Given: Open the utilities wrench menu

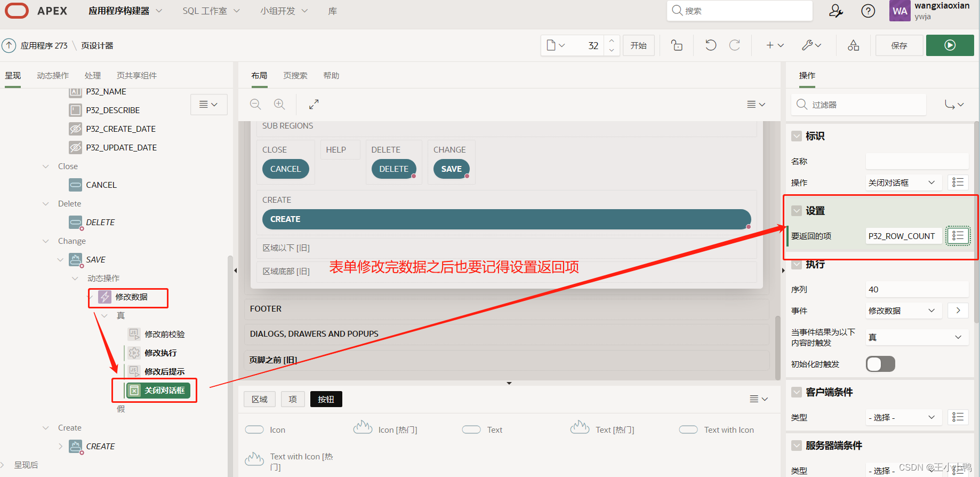Looking at the screenshot, I should [x=812, y=45].
